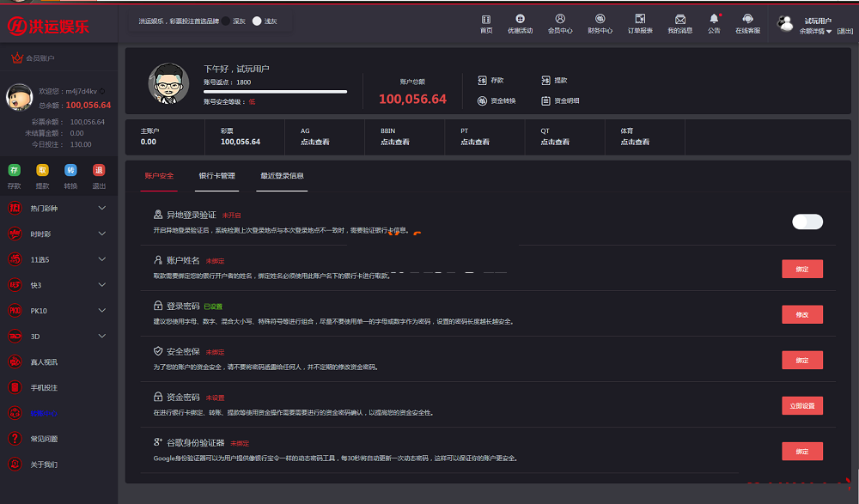Click the red 退出 logout icon in sidebar
The image size is (859, 504).
pos(99,171)
